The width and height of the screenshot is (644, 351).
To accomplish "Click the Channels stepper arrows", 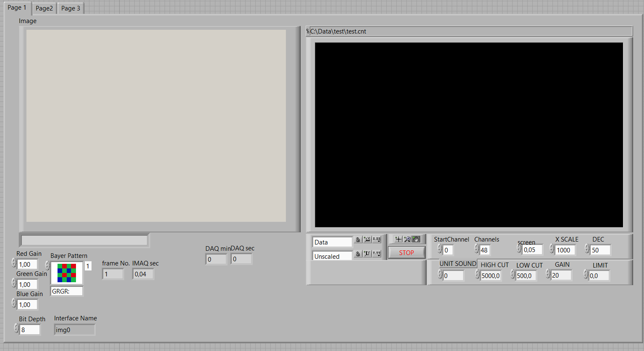I will (x=476, y=249).
